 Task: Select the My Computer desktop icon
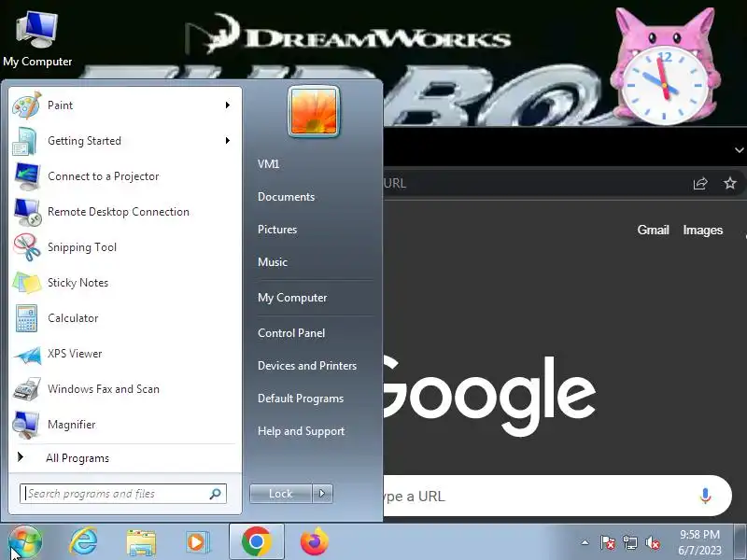tap(37, 39)
